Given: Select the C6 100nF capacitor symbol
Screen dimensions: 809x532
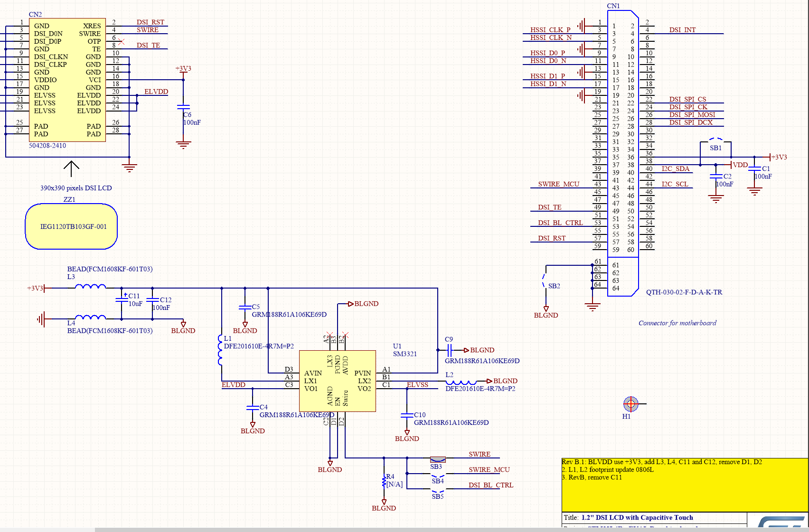Looking at the screenshot, I should coord(183,108).
